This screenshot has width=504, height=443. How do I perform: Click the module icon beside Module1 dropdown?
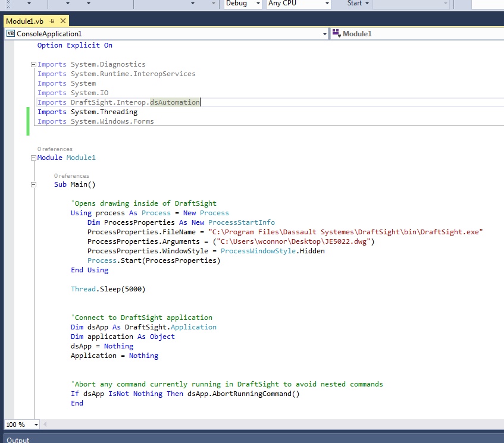[x=336, y=34]
